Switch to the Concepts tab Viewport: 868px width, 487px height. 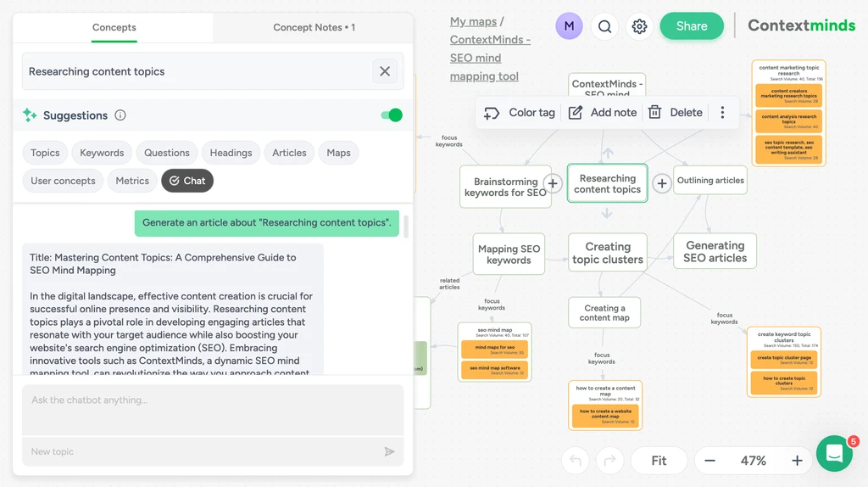pos(114,27)
